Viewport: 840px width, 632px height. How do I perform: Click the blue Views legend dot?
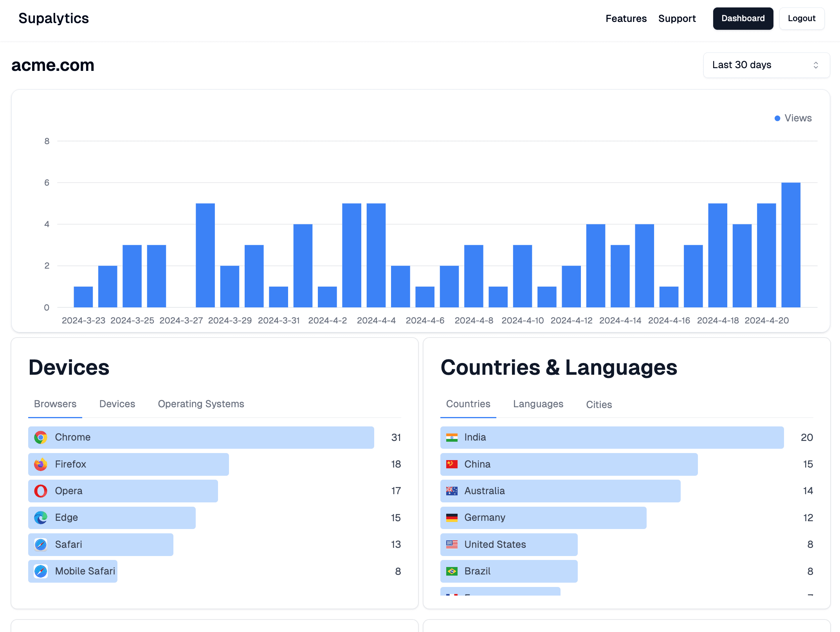[777, 118]
